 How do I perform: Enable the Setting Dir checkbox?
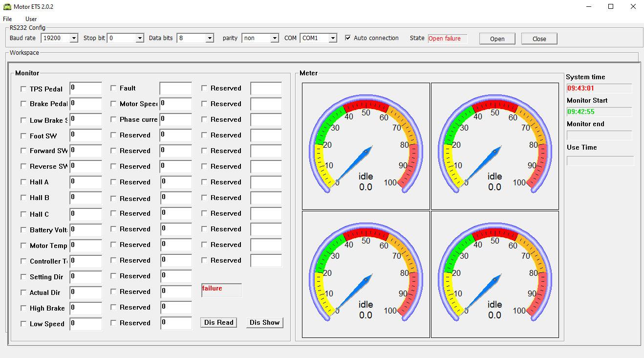coord(23,277)
